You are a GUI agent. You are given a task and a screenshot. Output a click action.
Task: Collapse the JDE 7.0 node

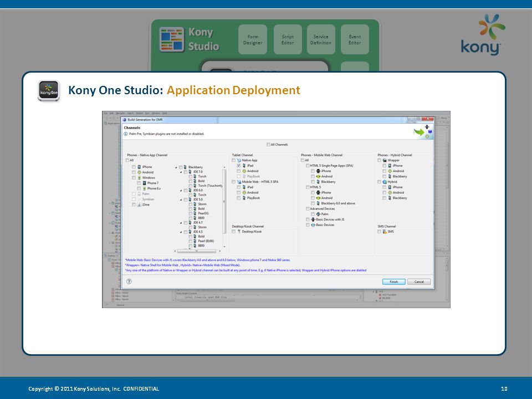coord(181,172)
